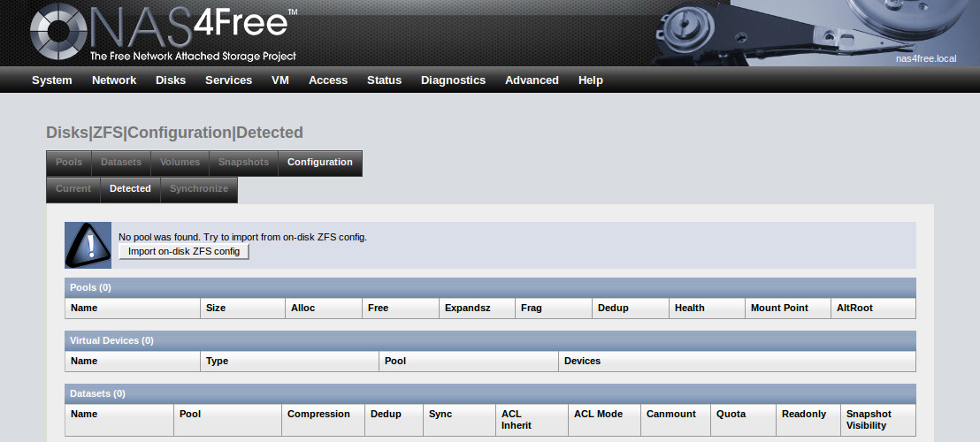Screen dimensions: 980x442
Task: Select the Current sub-tab
Action: click(x=73, y=189)
